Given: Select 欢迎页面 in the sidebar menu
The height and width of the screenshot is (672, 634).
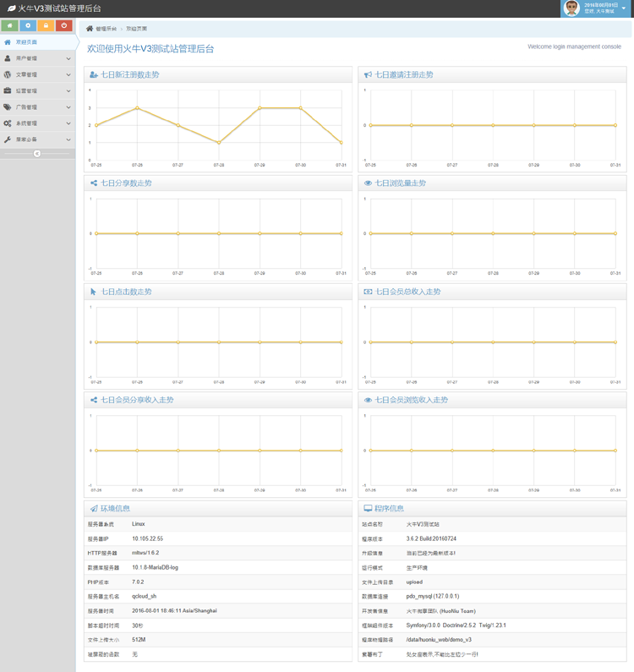Looking at the screenshot, I should click(27, 42).
